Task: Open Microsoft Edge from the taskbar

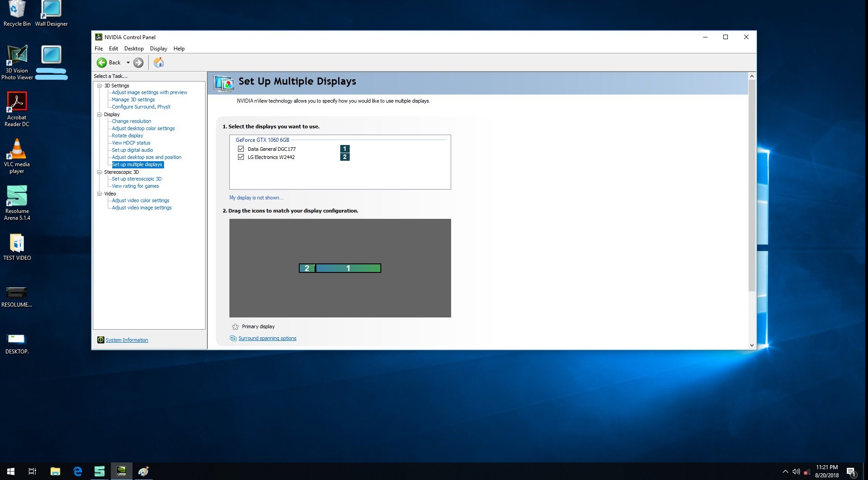Action: click(78, 471)
